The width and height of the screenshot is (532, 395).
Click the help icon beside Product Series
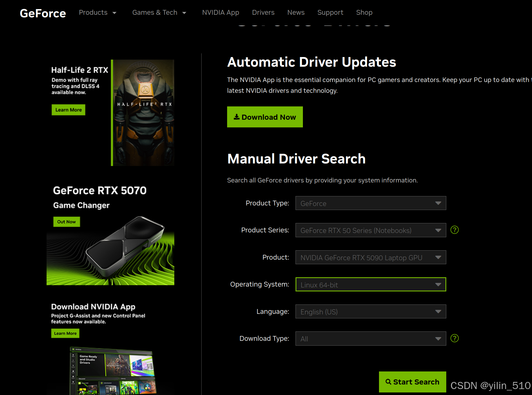pos(454,230)
